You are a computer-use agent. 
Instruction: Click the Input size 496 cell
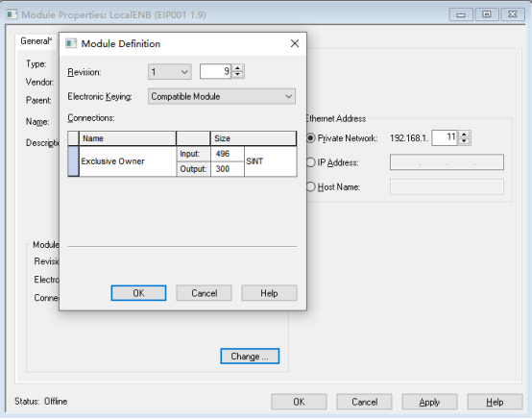click(227, 154)
